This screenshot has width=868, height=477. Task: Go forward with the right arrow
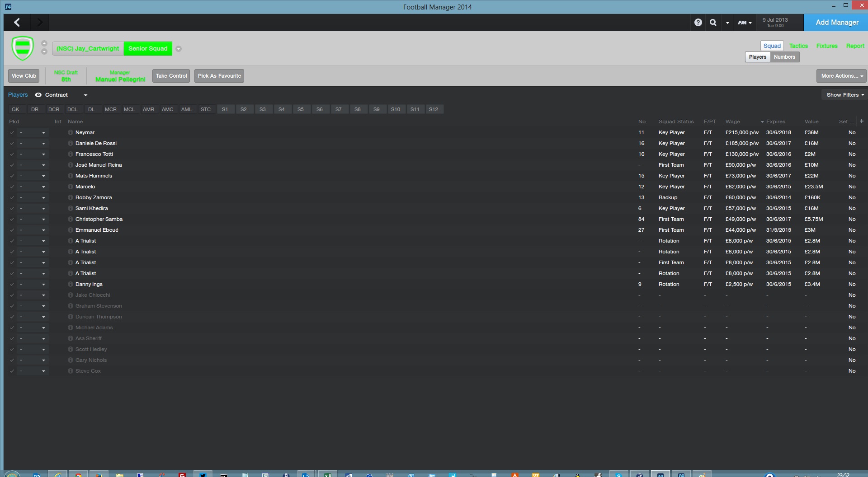tap(40, 22)
